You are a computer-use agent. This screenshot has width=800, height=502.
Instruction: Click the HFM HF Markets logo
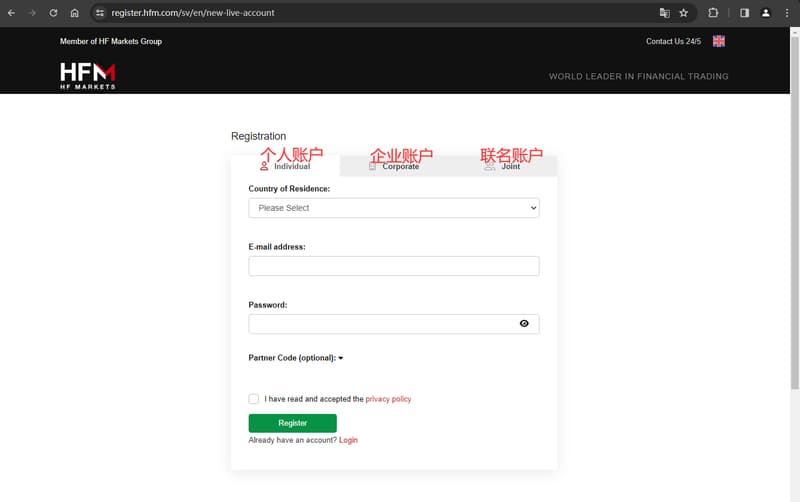pyautogui.click(x=87, y=76)
